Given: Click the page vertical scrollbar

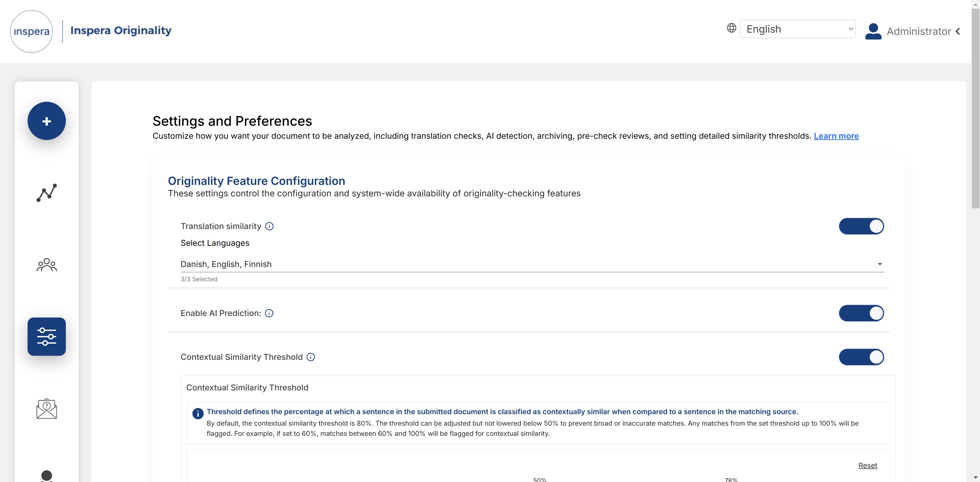Looking at the screenshot, I should click(975, 108).
